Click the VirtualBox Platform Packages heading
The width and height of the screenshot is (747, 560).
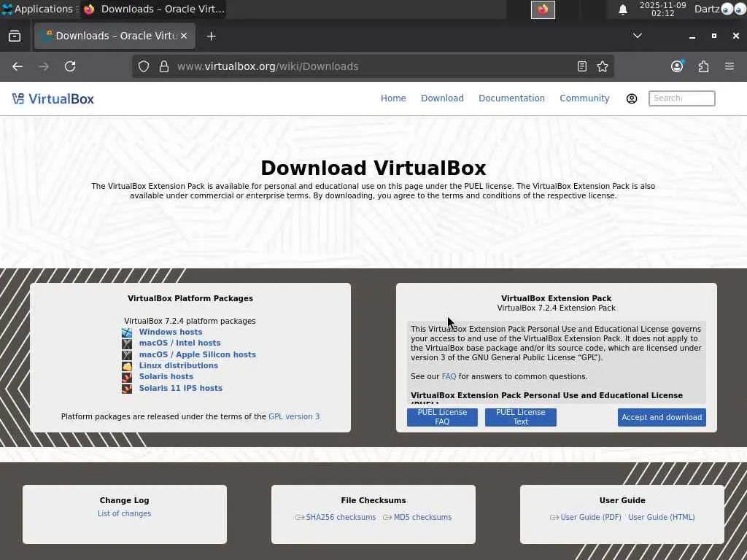190,298
